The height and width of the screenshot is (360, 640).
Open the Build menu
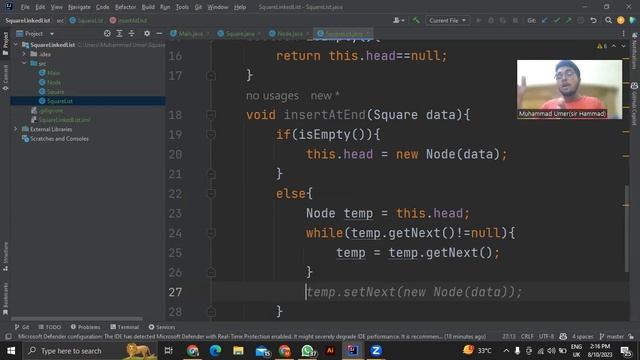pos(148,7)
